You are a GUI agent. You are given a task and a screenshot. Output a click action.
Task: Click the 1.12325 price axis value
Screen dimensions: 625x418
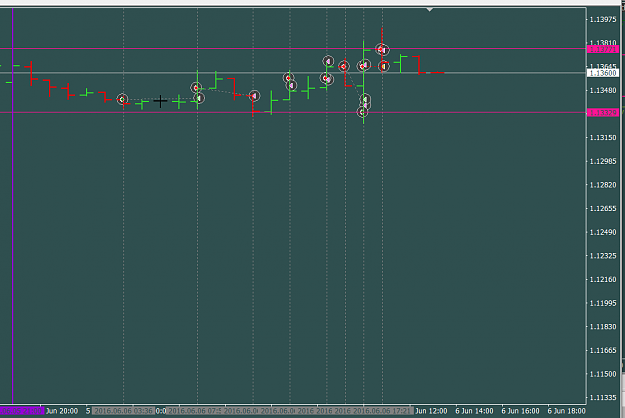pos(603,256)
